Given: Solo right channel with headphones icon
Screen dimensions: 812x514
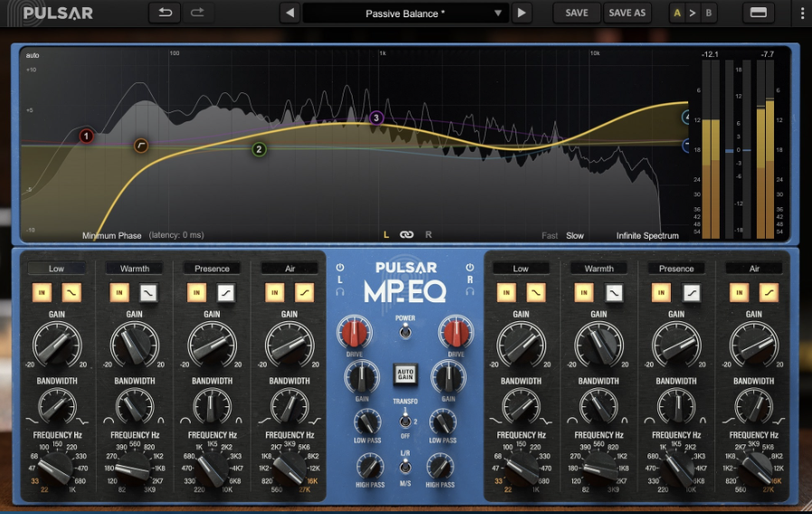Looking at the screenshot, I should (469, 291).
